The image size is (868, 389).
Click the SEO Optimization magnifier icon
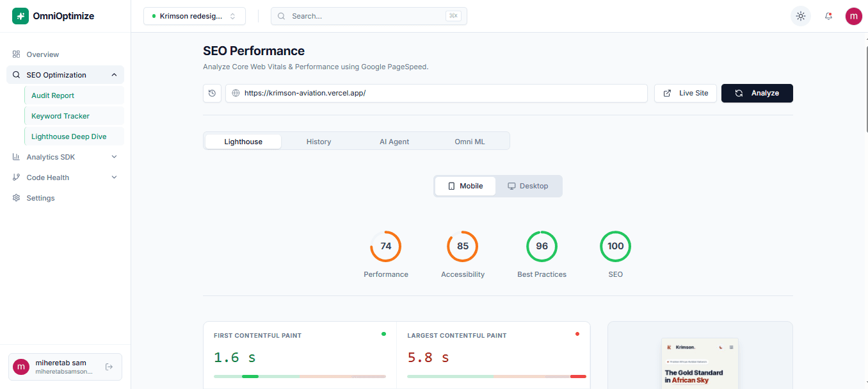tap(17, 75)
